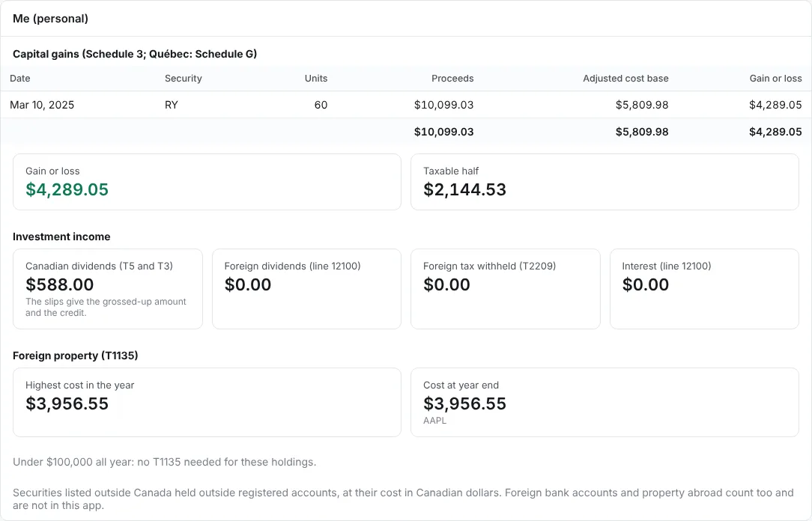812x521 pixels.
Task: Click the RY row proceeds of $10,099.03
Action: (x=443, y=105)
